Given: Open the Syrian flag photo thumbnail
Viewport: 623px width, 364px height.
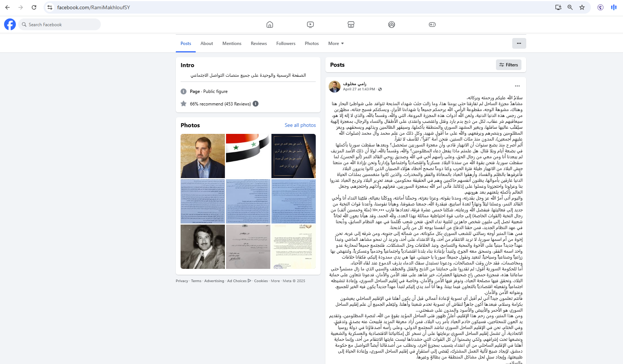Looking at the screenshot, I should (248, 156).
